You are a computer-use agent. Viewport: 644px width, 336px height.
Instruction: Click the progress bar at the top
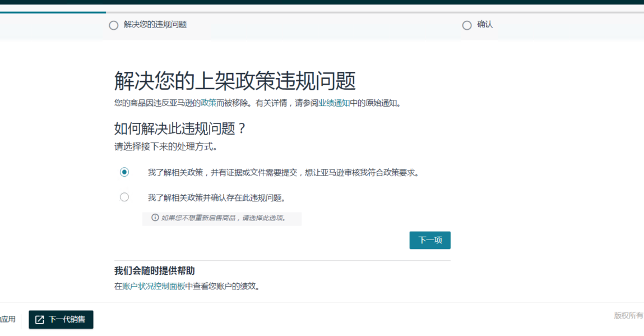[x=322, y=12]
